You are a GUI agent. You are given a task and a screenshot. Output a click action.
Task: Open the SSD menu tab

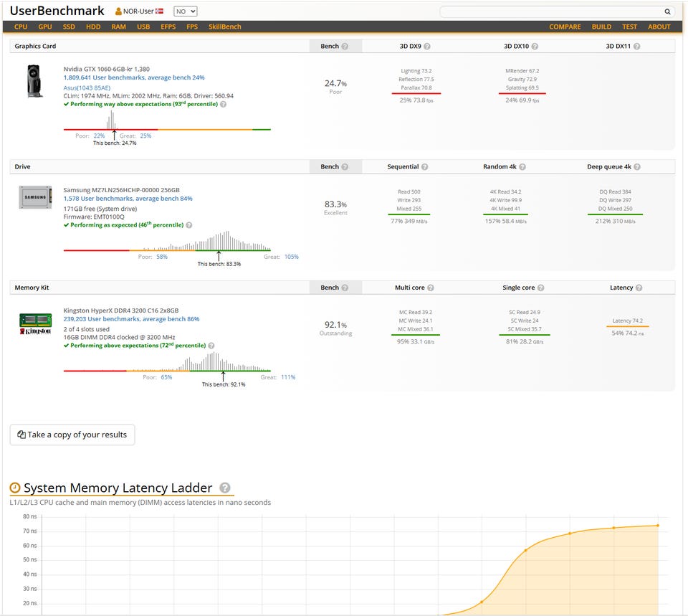click(x=69, y=27)
